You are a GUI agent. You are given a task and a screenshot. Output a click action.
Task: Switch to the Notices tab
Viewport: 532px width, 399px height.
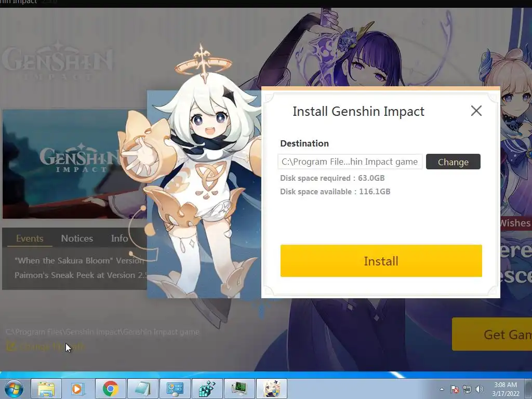(77, 238)
